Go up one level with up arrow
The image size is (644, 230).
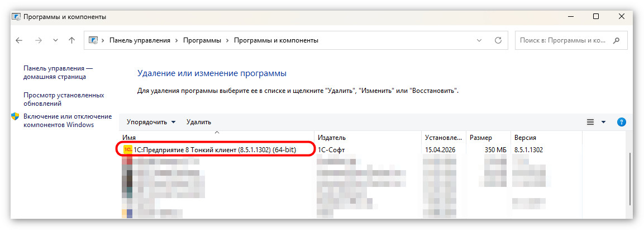72,40
